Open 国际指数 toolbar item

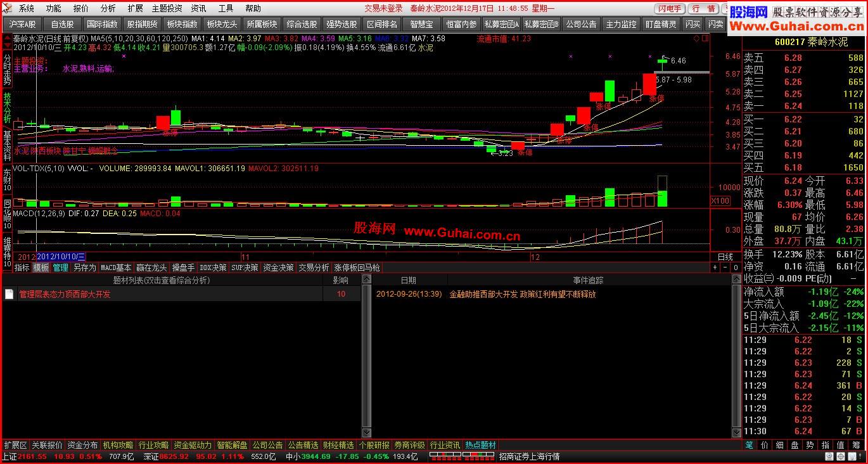point(102,24)
